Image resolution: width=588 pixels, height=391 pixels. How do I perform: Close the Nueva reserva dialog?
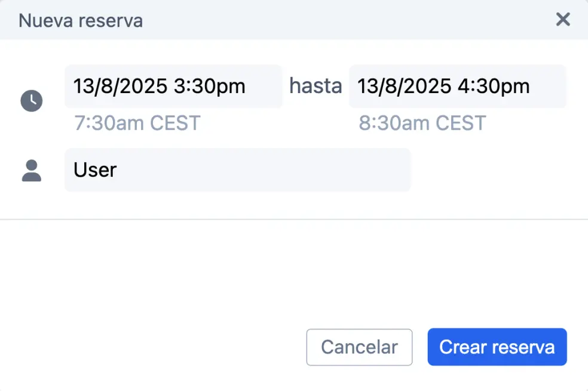pos(563,20)
